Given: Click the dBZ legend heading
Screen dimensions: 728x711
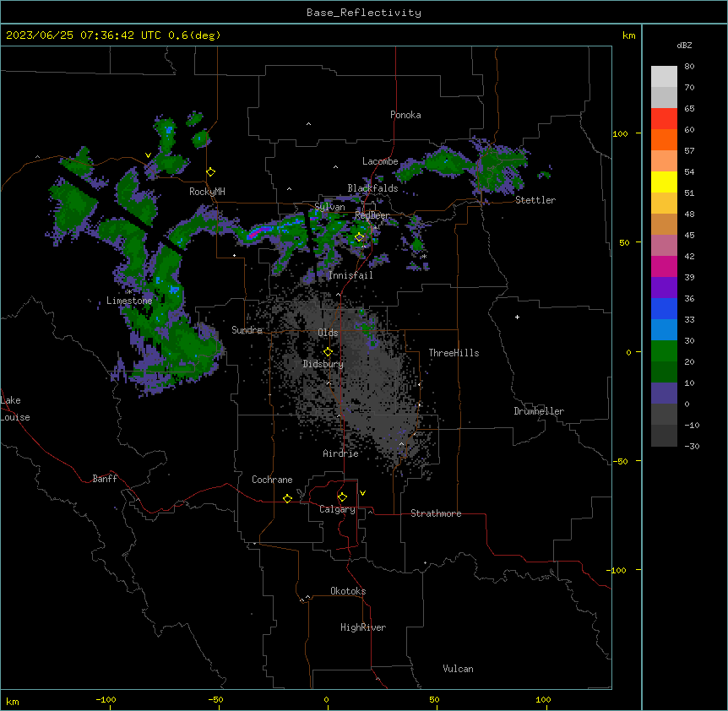Looking at the screenshot, I should point(684,46).
